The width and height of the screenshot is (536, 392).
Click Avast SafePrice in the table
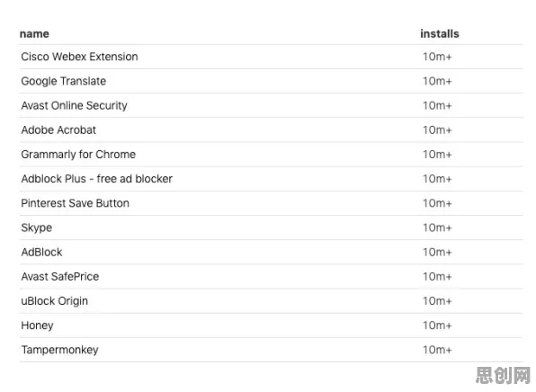tap(60, 277)
